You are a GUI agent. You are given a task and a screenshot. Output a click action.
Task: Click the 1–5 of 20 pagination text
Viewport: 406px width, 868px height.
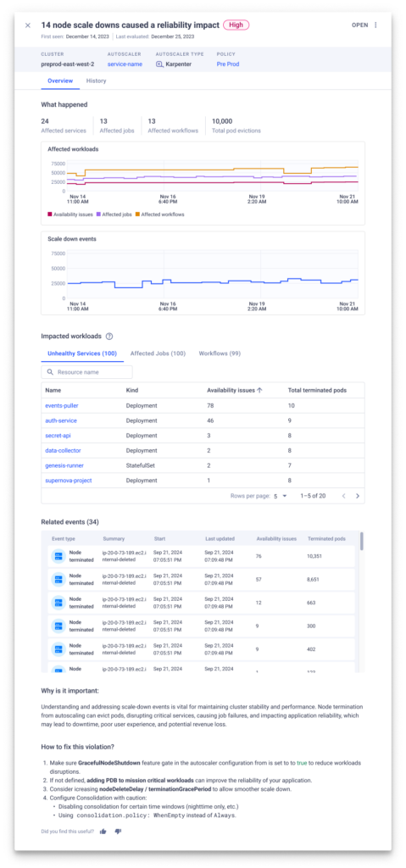(313, 496)
